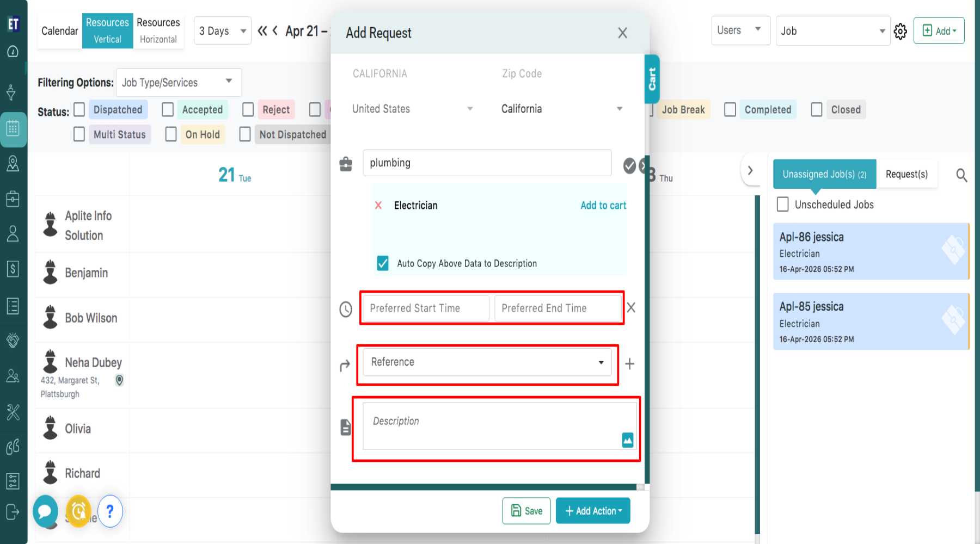Click the image upload icon in Description
The image size is (980, 544).
click(627, 440)
